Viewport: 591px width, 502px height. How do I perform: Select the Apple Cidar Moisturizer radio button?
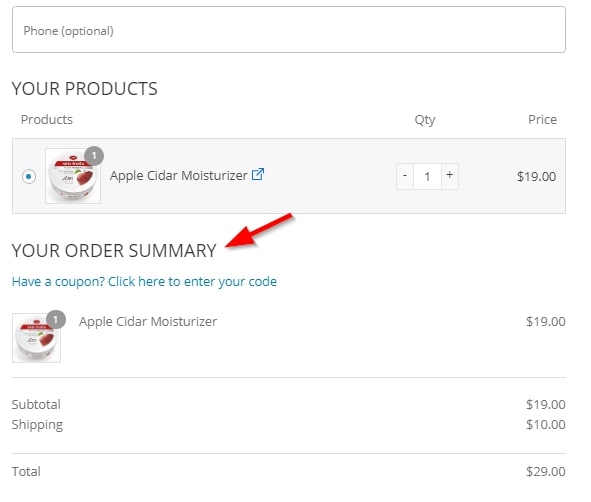tap(29, 176)
